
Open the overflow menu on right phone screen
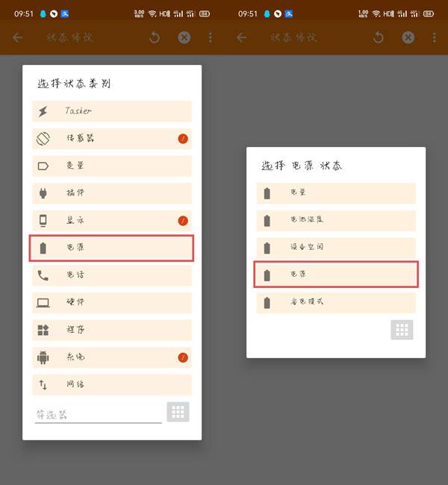pyautogui.click(x=435, y=38)
